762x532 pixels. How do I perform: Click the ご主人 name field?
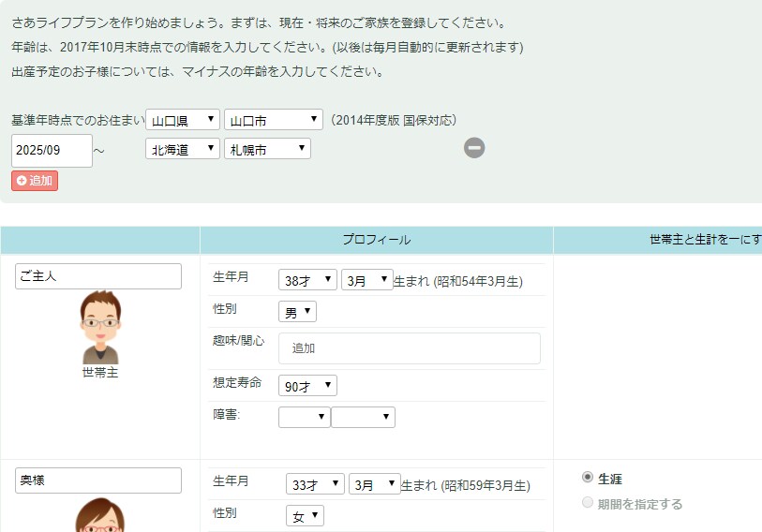point(98,276)
